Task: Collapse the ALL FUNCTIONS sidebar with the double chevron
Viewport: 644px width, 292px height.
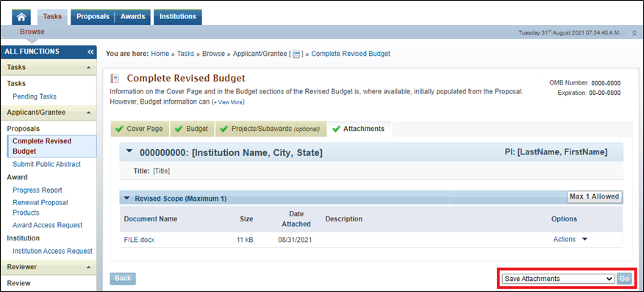Action: 90,51
